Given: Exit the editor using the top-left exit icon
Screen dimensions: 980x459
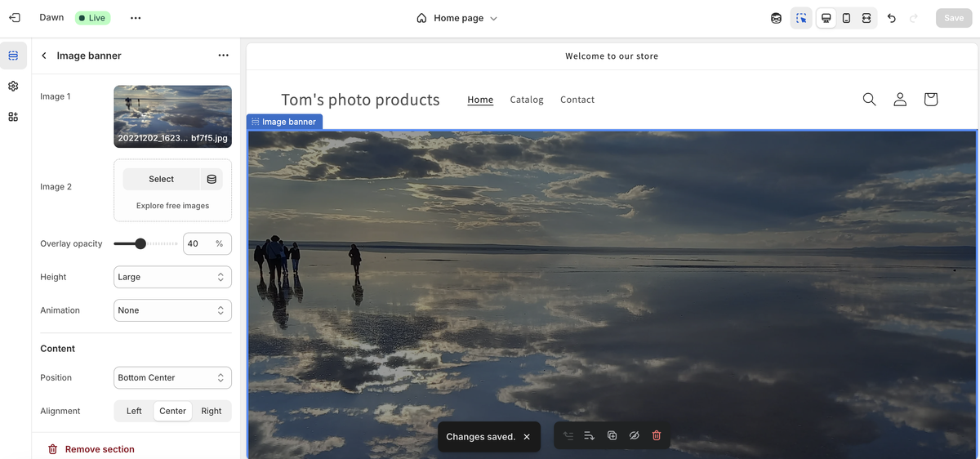Looking at the screenshot, I should coord(14,18).
